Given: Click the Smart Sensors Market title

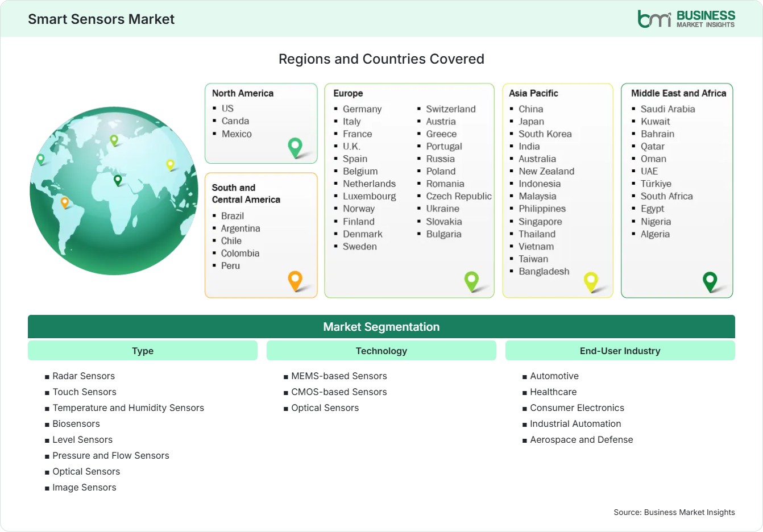Looking at the screenshot, I should [x=101, y=19].
